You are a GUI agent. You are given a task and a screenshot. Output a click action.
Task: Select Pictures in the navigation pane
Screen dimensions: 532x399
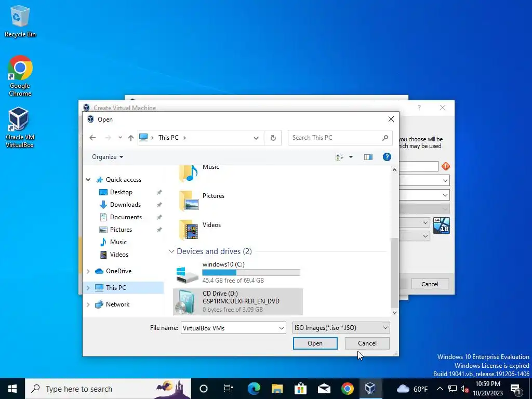click(121, 230)
